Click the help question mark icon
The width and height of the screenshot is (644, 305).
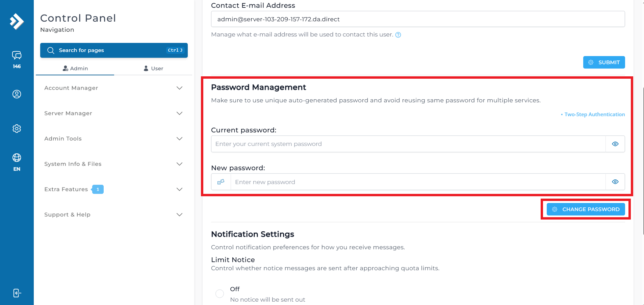coord(398,35)
